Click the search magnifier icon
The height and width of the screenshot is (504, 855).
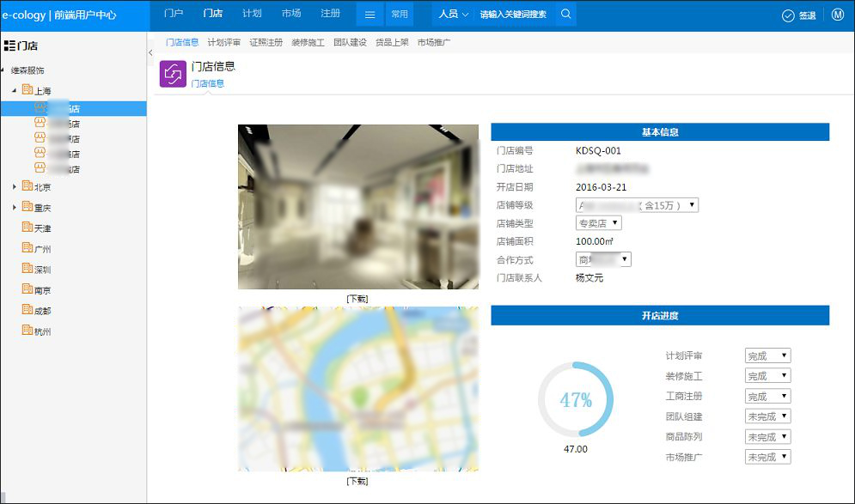(x=565, y=14)
